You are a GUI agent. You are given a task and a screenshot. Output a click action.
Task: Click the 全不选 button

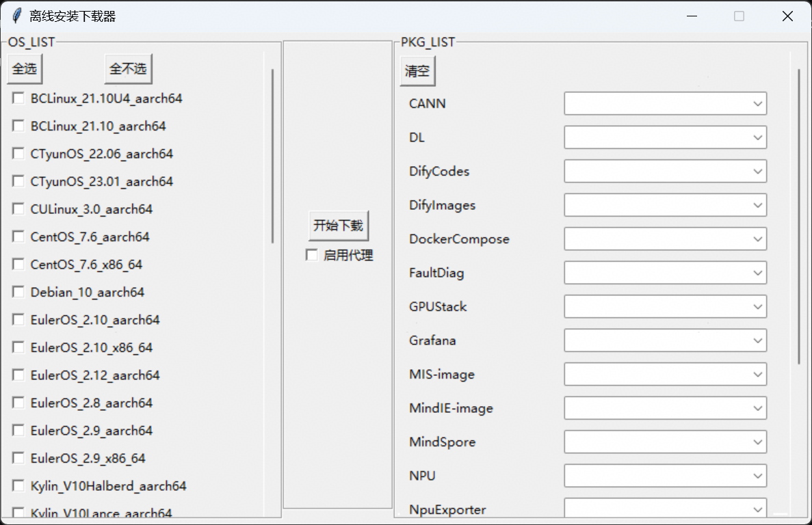click(x=128, y=69)
